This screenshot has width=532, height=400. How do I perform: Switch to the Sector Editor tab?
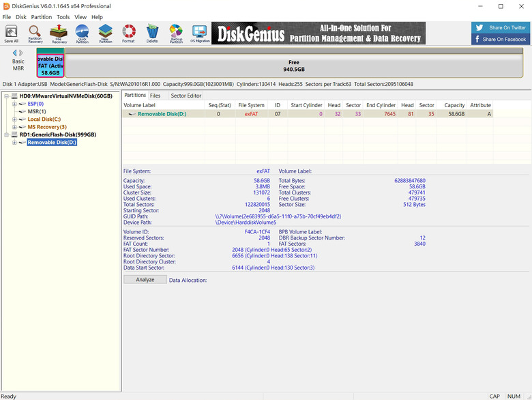click(x=186, y=96)
